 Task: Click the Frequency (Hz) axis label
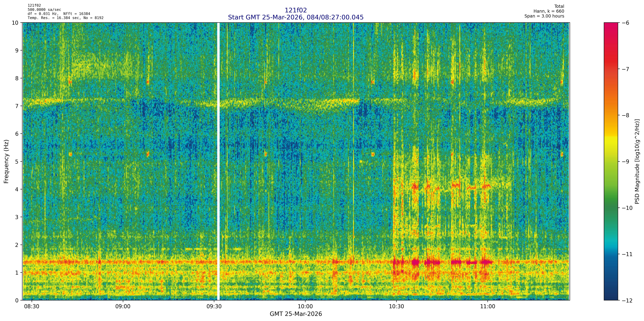tap(7, 161)
